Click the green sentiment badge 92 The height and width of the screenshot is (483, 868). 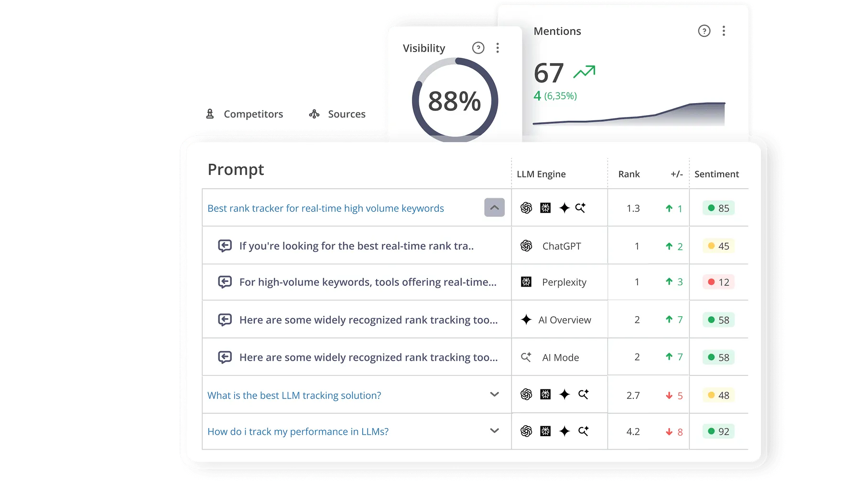(718, 431)
